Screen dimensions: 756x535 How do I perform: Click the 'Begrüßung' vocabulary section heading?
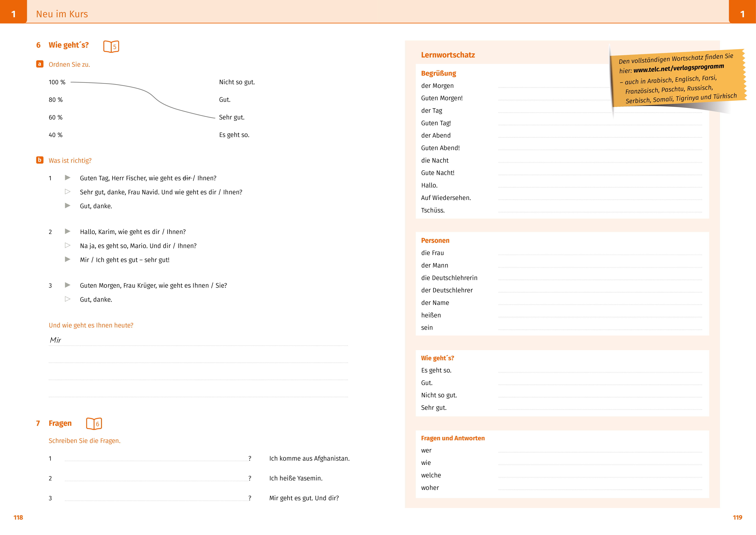(x=439, y=74)
